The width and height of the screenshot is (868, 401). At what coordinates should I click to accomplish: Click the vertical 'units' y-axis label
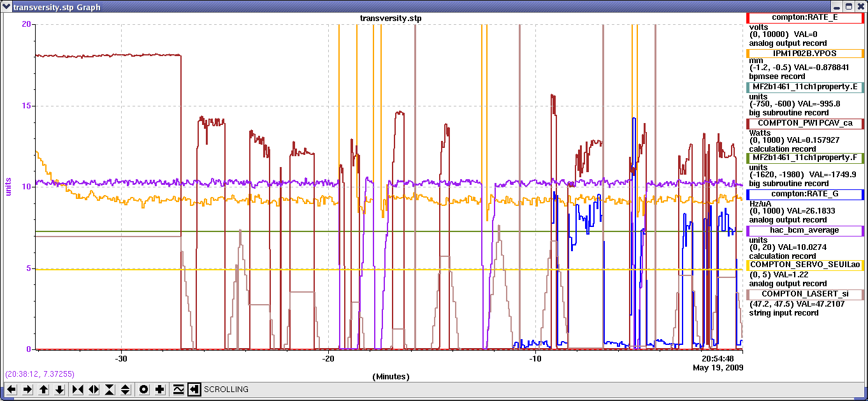tap(9, 186)
